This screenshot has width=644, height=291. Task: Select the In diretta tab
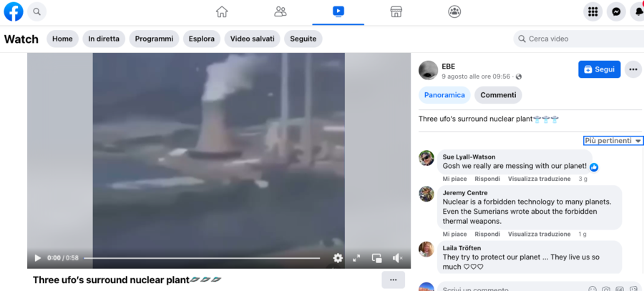point(104,39)
